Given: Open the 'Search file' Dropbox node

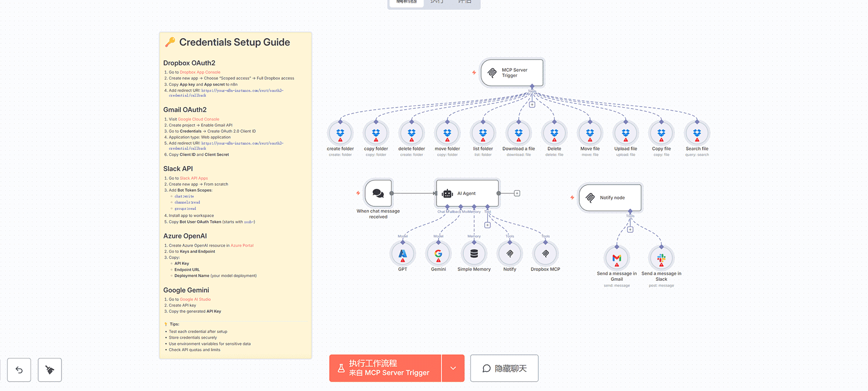Looking at the screenshot, I should pyautogui.click(x=696, y=133).
